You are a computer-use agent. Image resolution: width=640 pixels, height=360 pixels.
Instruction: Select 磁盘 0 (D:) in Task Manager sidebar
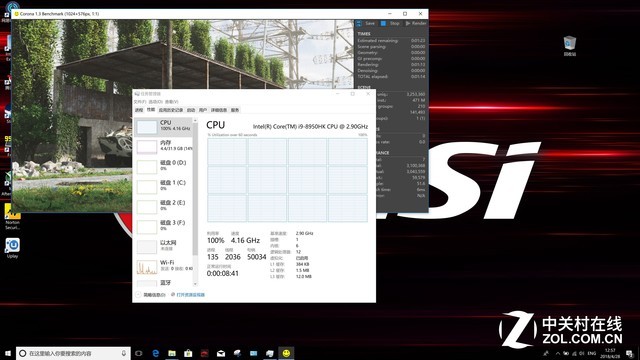click(x=164, y=167)
